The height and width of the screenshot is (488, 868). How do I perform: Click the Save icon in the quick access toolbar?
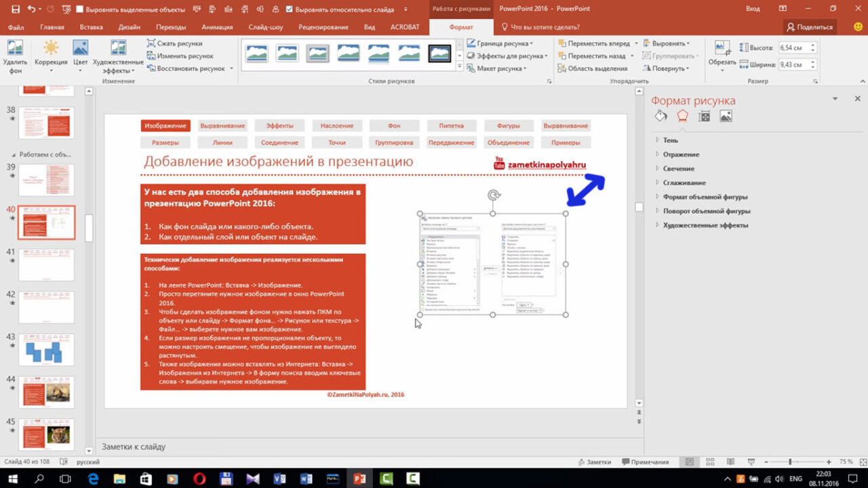(14, 9)
